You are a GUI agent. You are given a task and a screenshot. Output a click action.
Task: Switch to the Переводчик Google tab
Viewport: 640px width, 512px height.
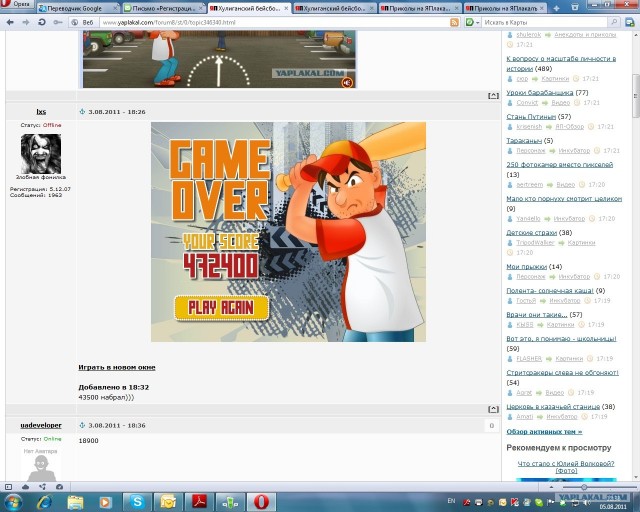tap(78, 8)
